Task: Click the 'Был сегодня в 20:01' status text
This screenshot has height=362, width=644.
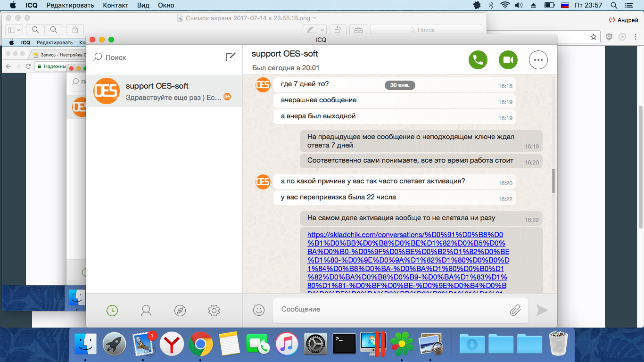Action: coord(286,68)
